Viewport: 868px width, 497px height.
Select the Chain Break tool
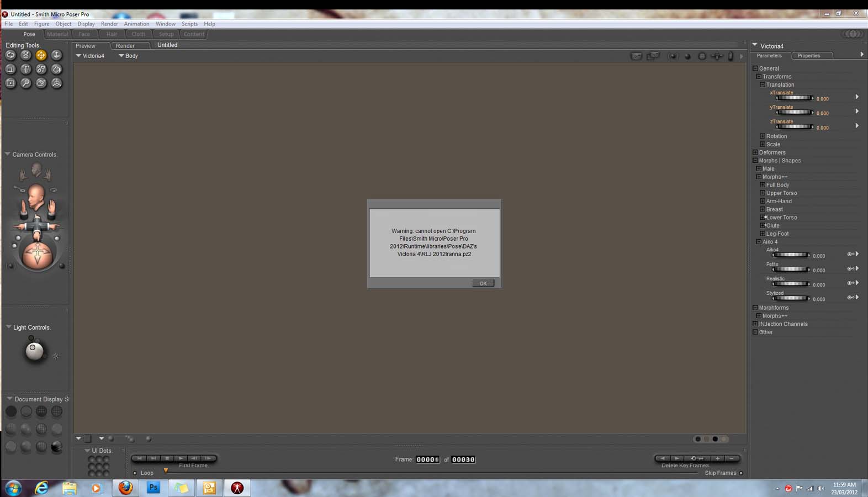coord(41,69)
